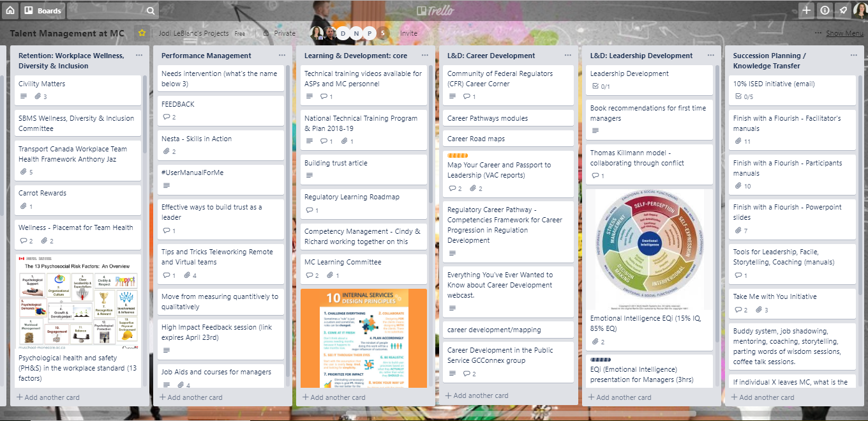Open member avatar labeled D
This screenshot has width=868, height=421.
pos(343,33)
